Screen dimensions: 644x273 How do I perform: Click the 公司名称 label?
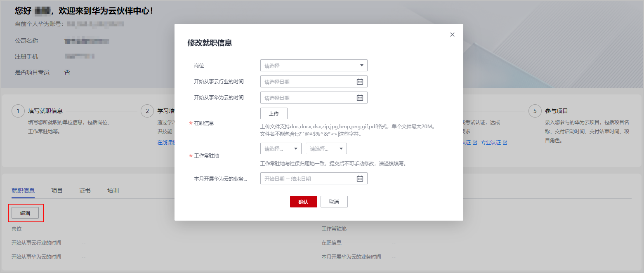click(x=26, y=41)
